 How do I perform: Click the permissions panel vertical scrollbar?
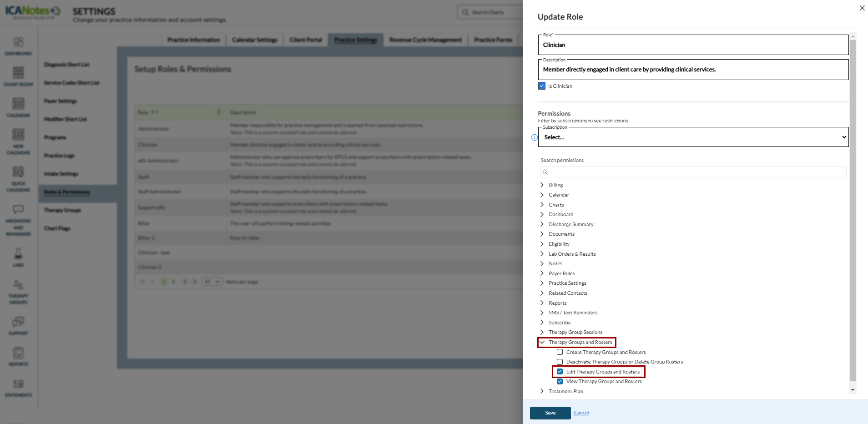point(853,209)
